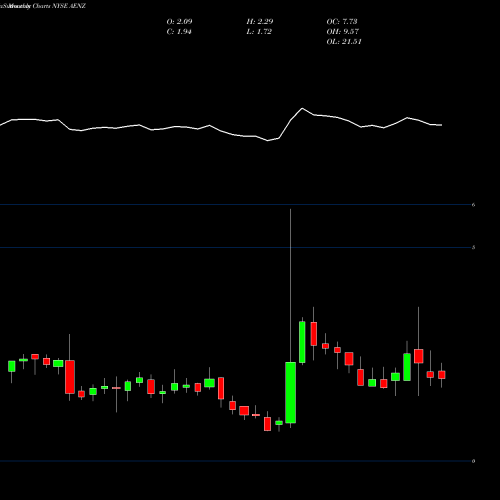Click the open price value O: 2.09
The height and width of the screenshot is (500, 500).
(x=179, y=22)
